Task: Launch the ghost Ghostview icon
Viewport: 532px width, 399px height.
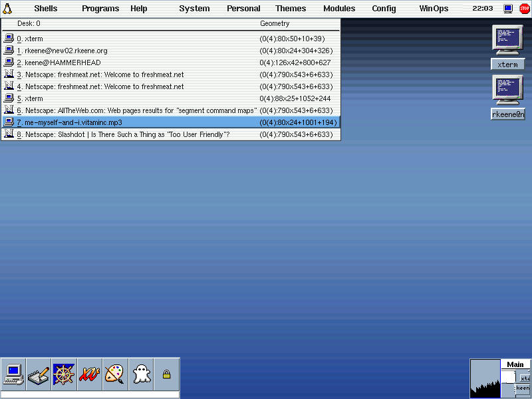Action: tap(141, 374)
